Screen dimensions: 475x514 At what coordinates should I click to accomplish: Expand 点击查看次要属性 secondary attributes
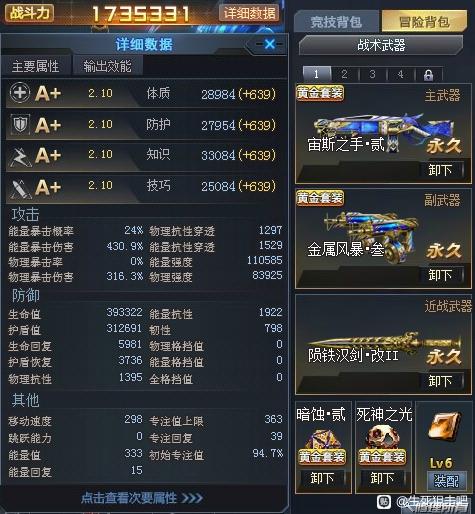(x=142, y=498)
